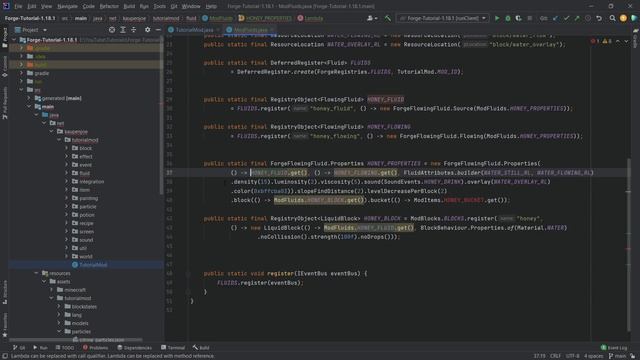Expand all nodes in Project panel
640x360 pixels.
[x=123, y=30]
